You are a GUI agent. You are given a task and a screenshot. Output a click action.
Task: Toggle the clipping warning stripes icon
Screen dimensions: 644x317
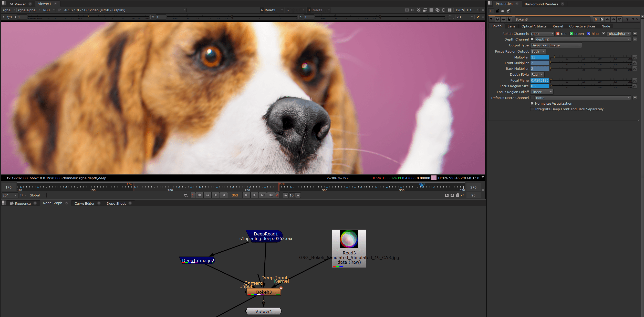[419, 10]
